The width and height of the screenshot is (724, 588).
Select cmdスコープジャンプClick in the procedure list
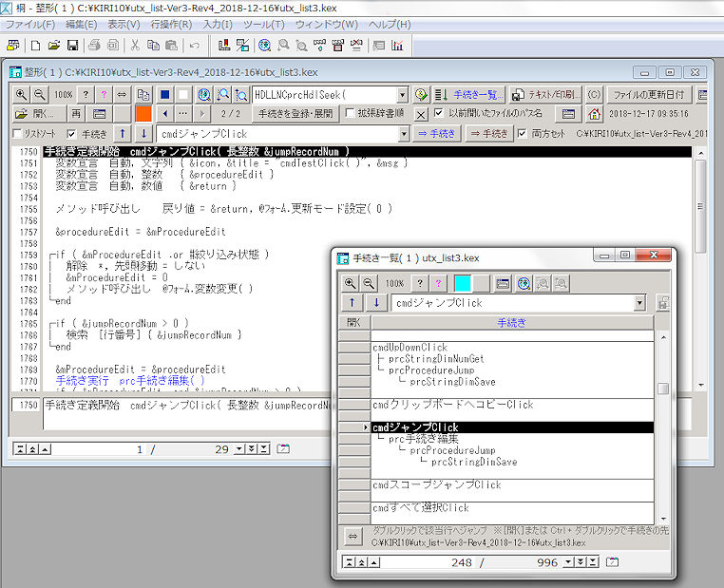(x=436, y=485)
